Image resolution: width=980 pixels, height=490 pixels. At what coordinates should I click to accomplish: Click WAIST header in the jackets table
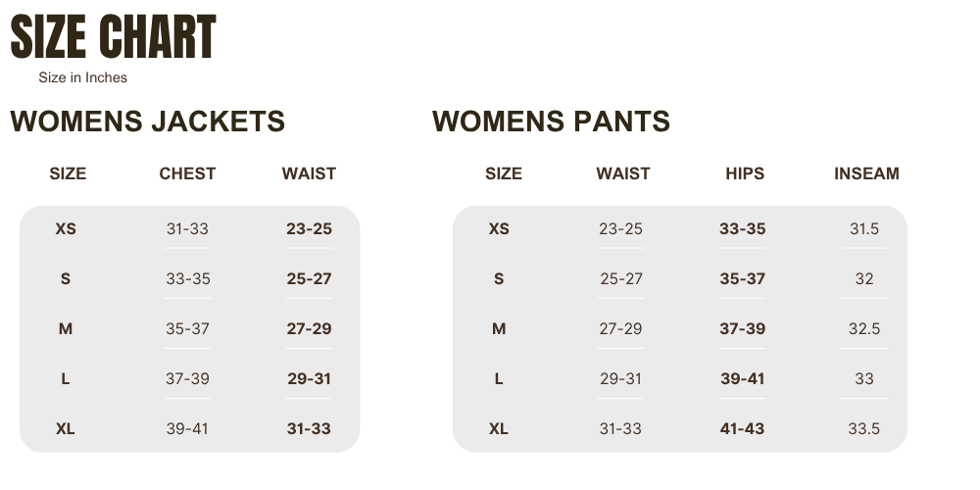pyautogui.click(x=309, y=173)
